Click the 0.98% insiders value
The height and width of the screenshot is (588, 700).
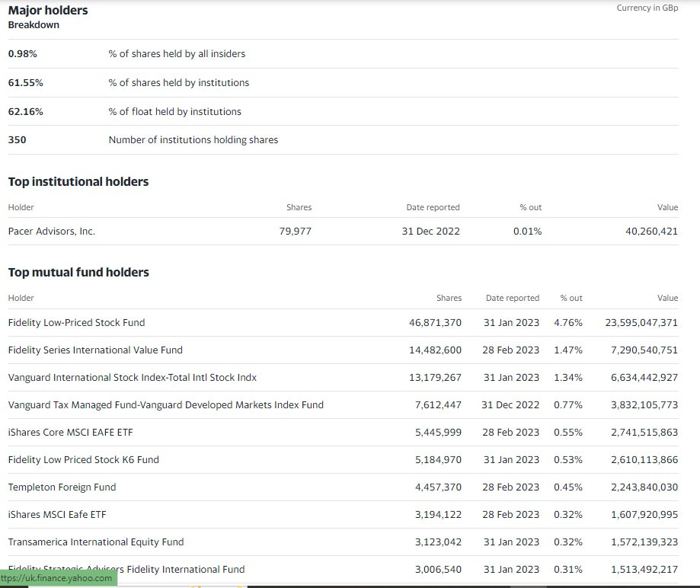(22, 53)
